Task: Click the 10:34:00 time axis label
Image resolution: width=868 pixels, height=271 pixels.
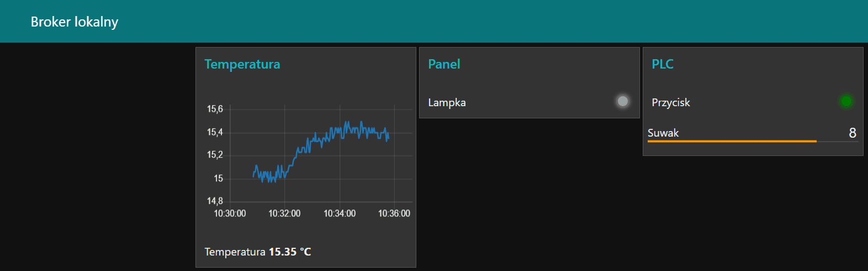Action: click(x=340, y=213)
